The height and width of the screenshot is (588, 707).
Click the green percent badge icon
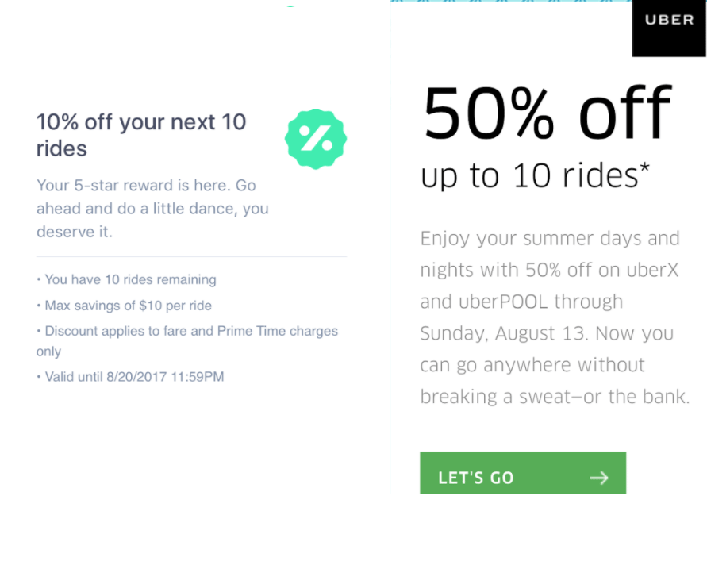[316, 139]
